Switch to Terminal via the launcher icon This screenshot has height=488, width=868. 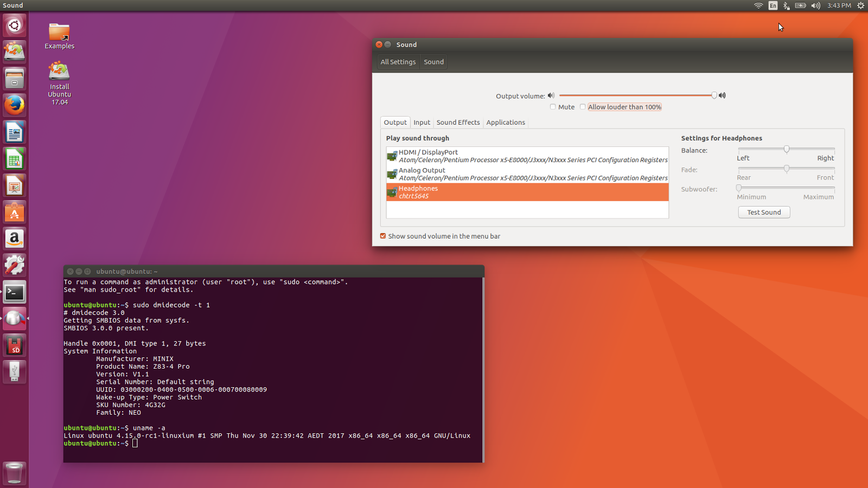15,292
